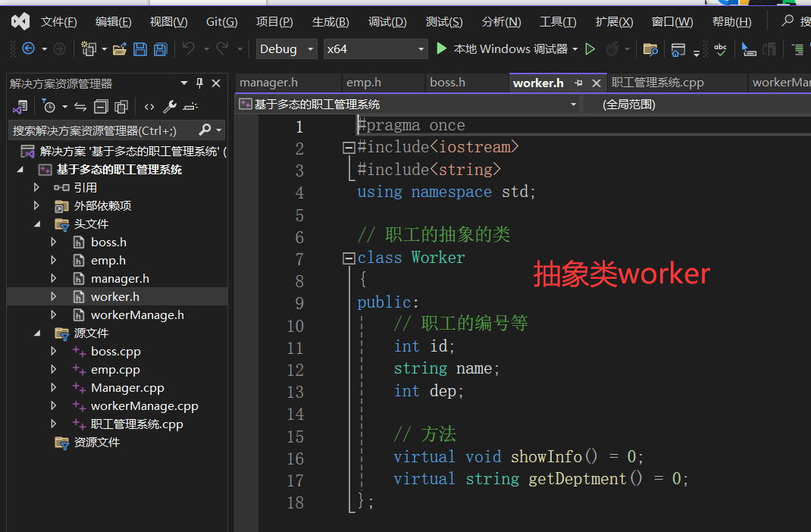Viewport: 811px width, 532px height.
Task: Collapse the 头文件 folder
Action: point(37,224)
